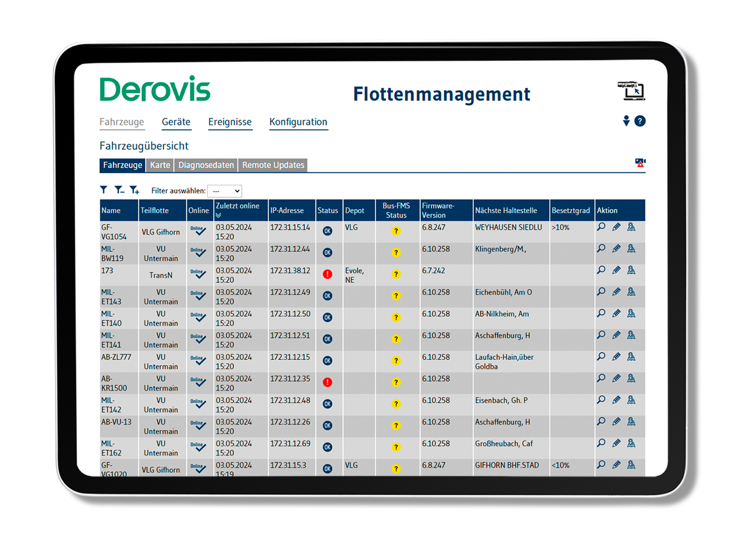
Task: Click the remove filter funnel icon
Action: coord(119,190)
